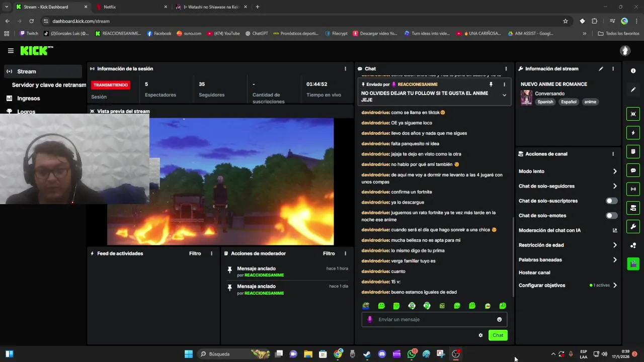Open options menu of Acciones de moderador
The image size is (644, 362).
[345, 253]
